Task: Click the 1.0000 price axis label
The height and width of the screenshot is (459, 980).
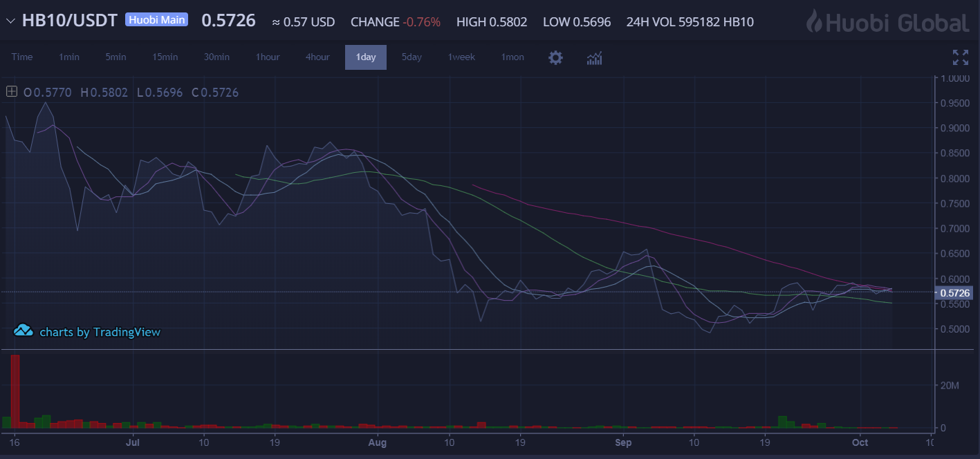Action: tap(954, 78)
